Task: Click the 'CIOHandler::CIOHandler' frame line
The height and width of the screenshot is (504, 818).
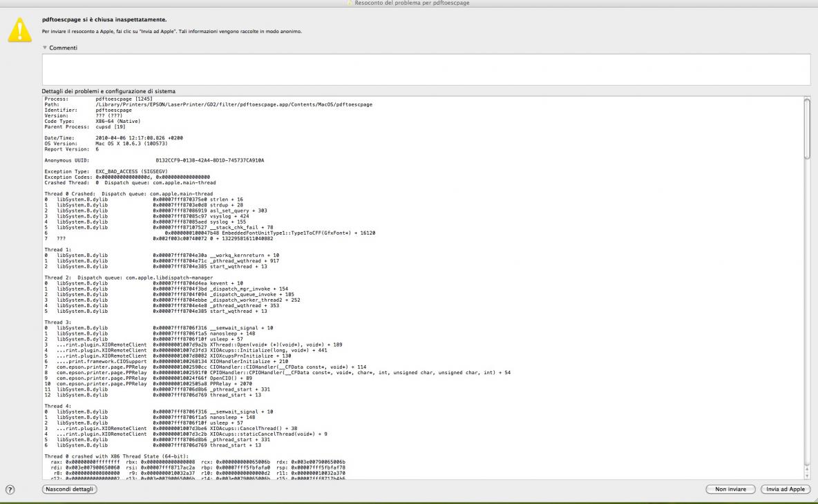Action: (x=205, y=367)
